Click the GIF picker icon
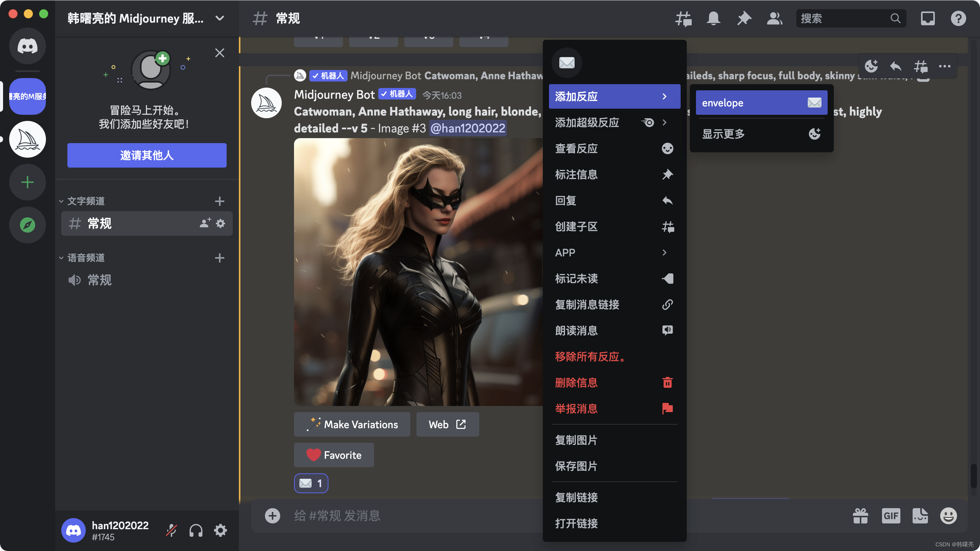980x551 pixels. [x=891, y=516]
